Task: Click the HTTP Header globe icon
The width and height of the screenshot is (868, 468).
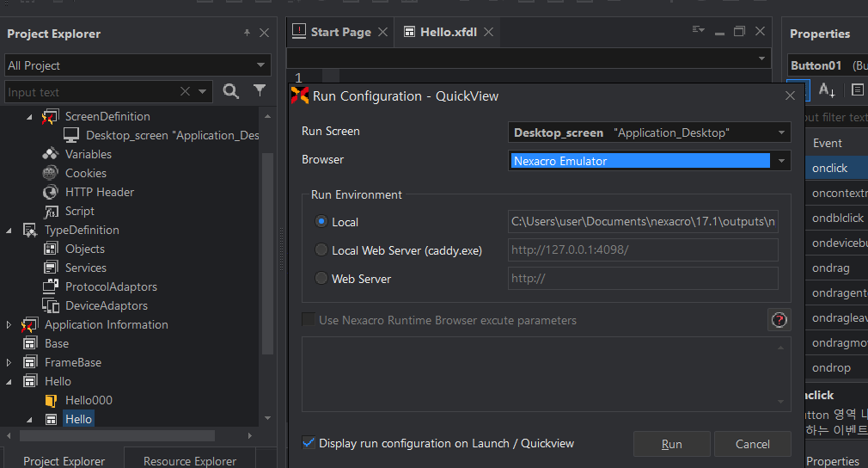Action: (x=51, y=192)
